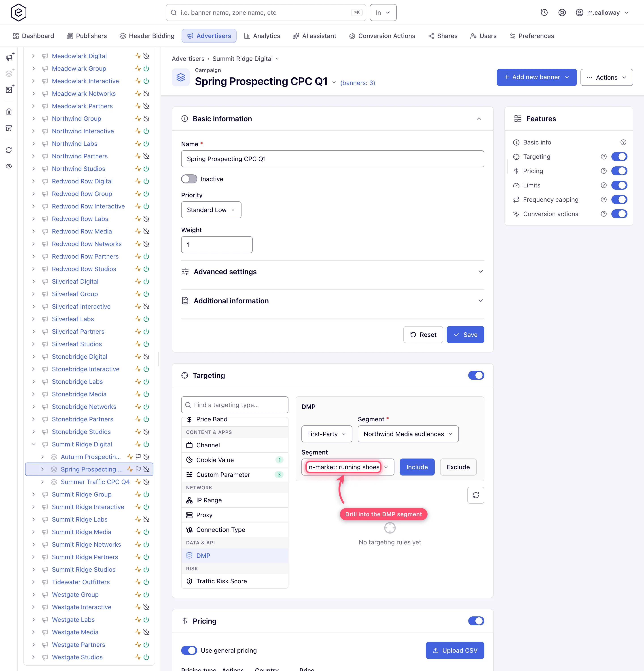Click the activity pulse icon for Northwind Labs
The width and height of the screenshot is (644, 671).
138,144
